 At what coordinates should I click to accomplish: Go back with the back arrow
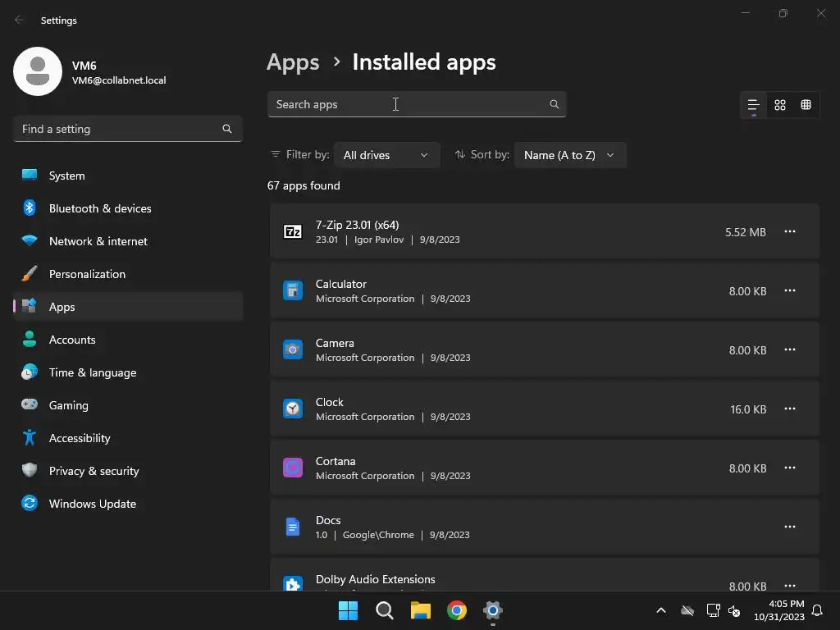(20, 20)
